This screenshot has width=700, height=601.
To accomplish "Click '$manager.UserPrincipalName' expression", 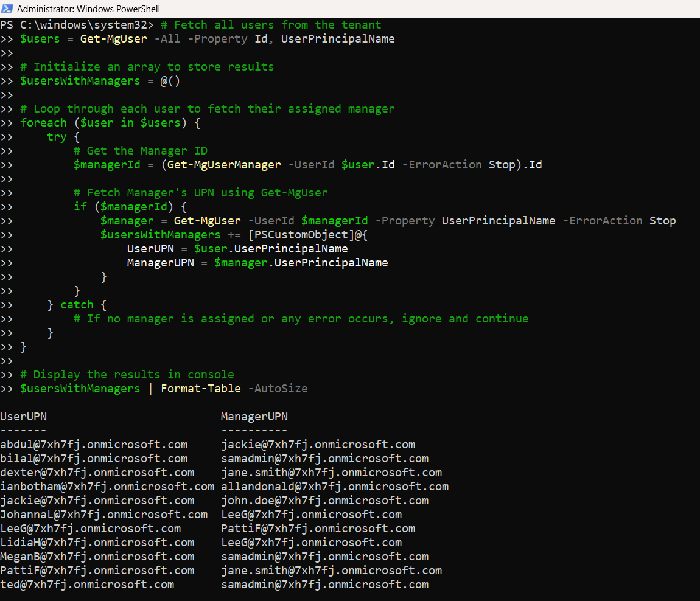I will [301, 263].
